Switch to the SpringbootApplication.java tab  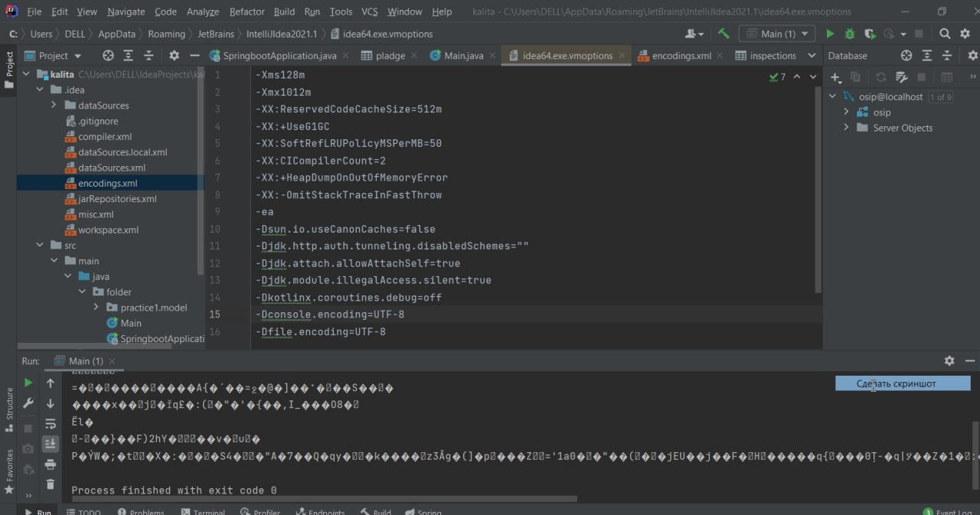point(279,55)
